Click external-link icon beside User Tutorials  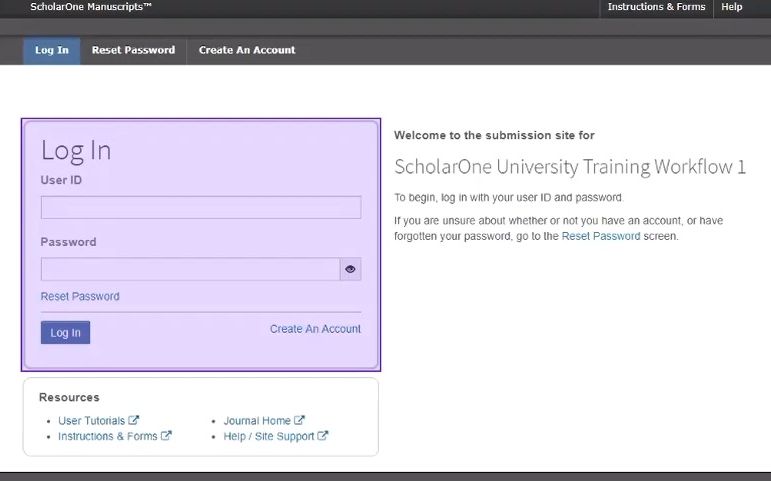point(134,421)
